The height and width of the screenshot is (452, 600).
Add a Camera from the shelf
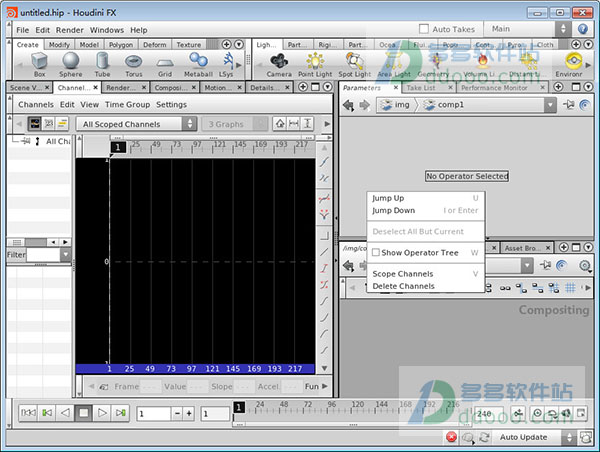(x=279, y=64)
